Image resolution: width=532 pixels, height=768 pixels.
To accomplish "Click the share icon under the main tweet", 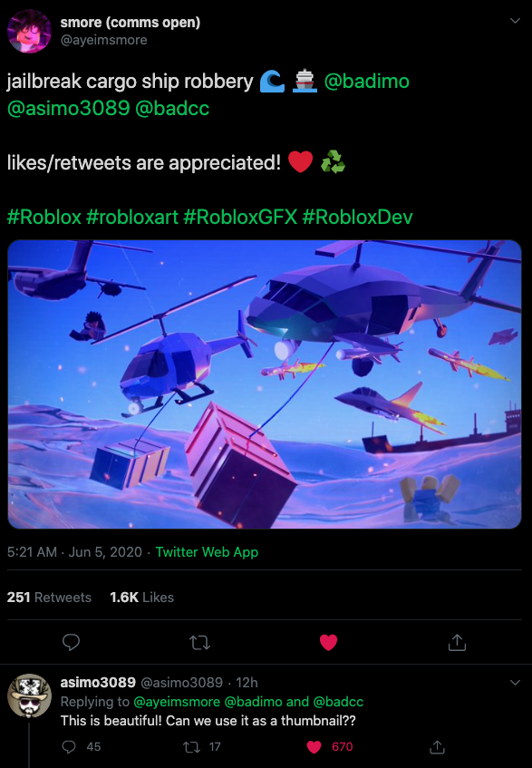I will 457,642.
